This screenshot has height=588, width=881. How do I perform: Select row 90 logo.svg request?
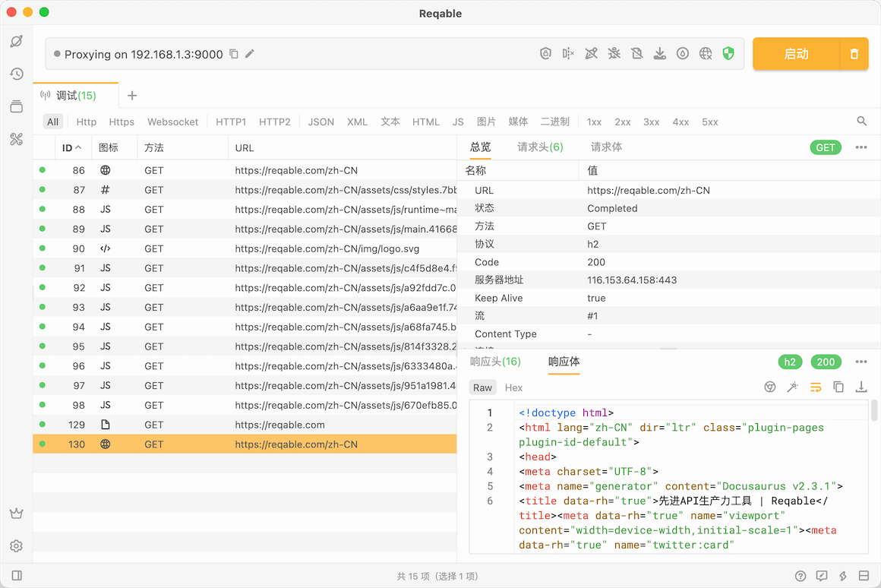pyautogui.click(x=245, y=248)
